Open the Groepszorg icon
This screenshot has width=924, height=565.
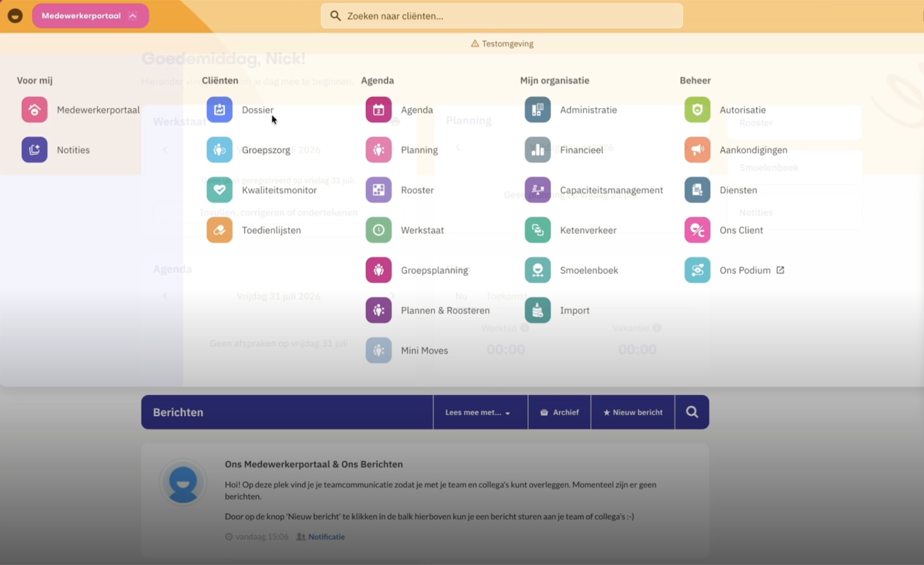click(x=219, y=150)
